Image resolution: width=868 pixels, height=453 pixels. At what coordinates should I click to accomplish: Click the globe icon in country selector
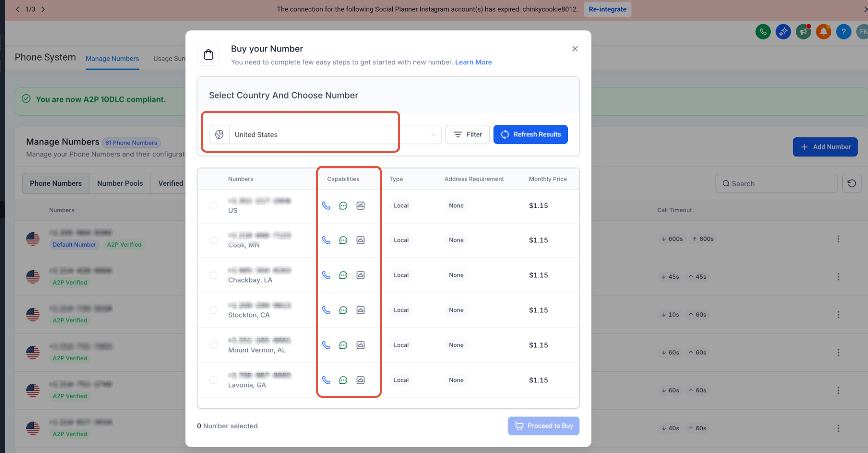(219, 134)
